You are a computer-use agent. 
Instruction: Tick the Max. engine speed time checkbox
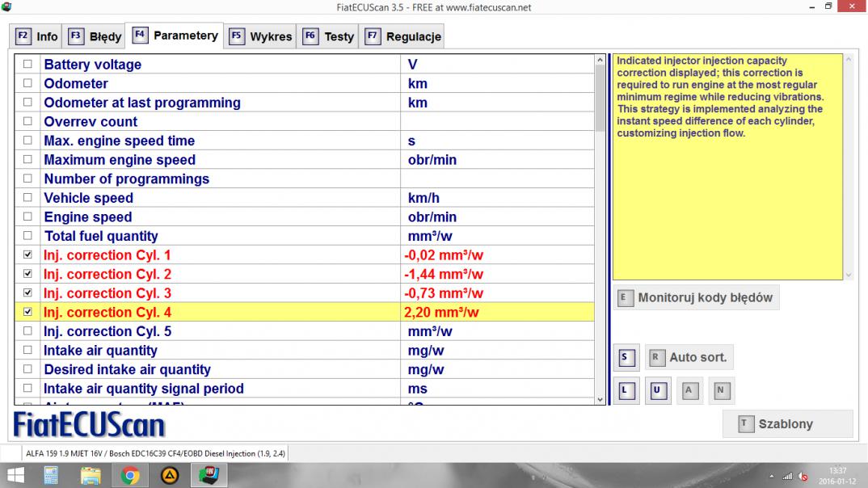pyautogui.click(x=27, y=141)
